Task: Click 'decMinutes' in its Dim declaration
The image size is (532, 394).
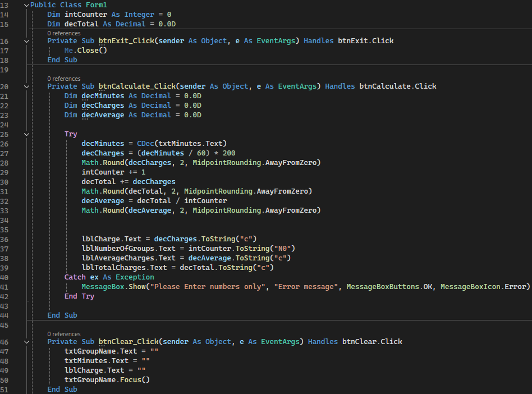Action: click(x=103, y=96)
